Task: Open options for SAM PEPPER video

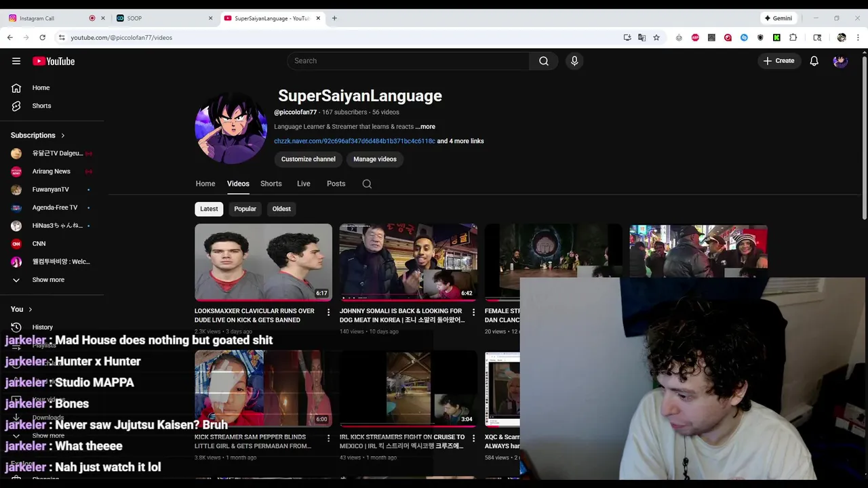Action: click(328, 439)
